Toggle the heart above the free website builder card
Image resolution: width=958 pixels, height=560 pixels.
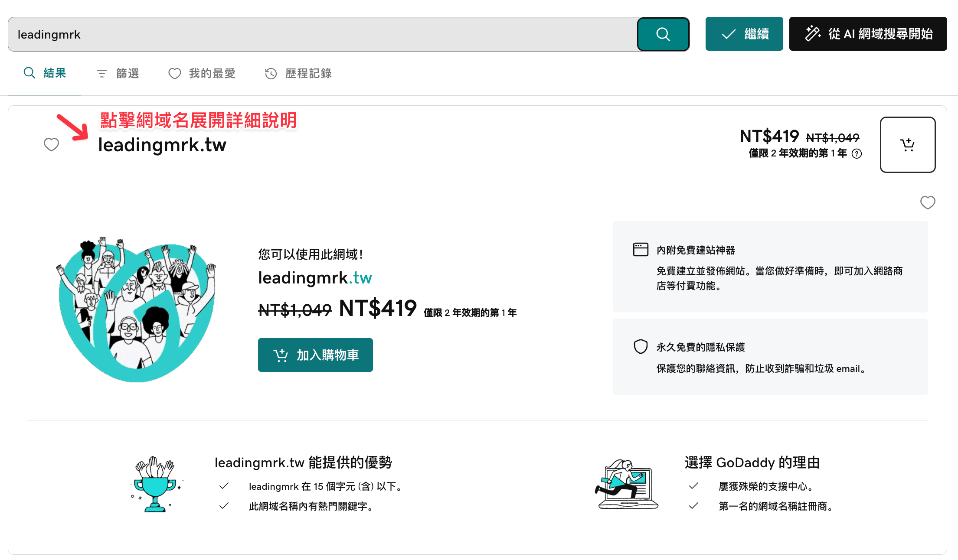tap(928, 202)
